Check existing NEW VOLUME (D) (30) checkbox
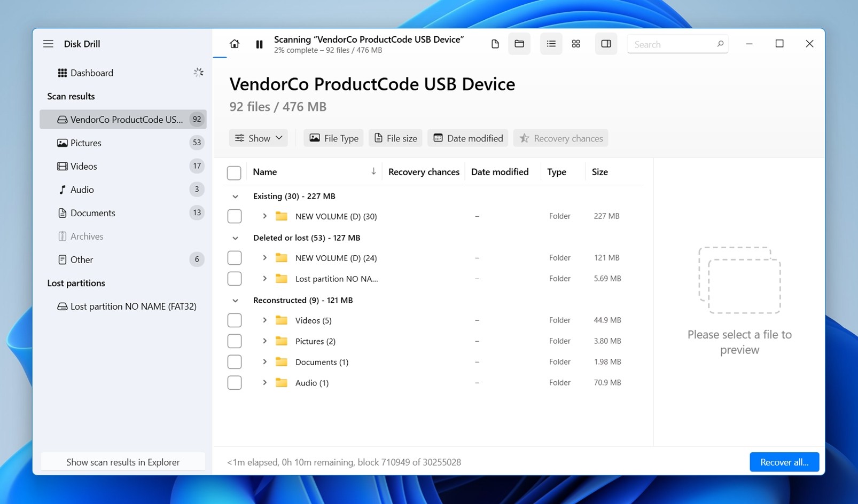 pyautogui.click(x=234, y=216)
